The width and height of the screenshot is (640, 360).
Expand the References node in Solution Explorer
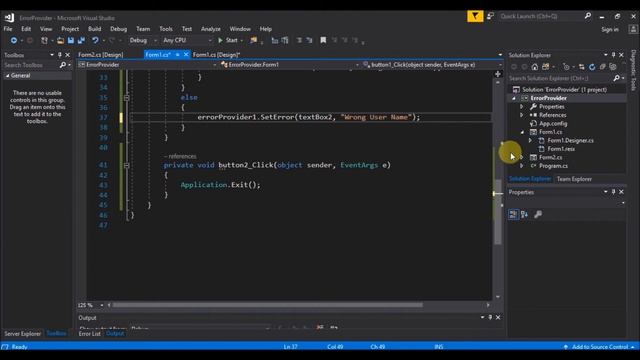522,115
